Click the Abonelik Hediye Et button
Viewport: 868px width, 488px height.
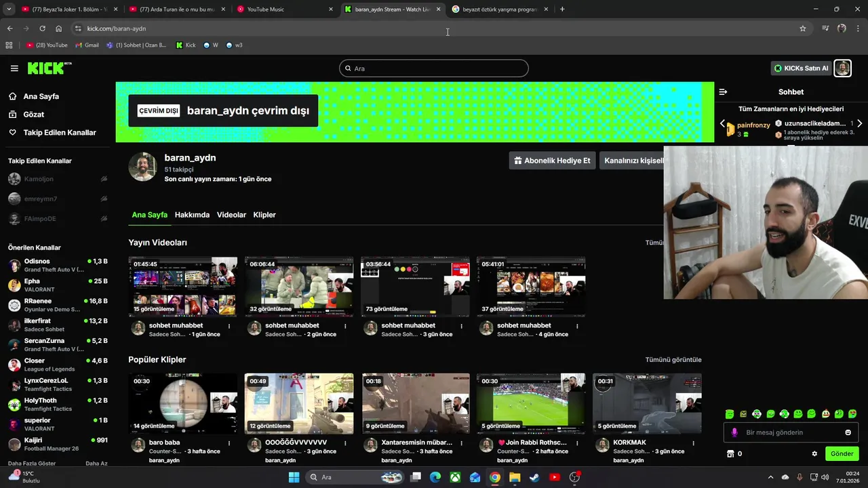pyautogui.click(x=552, y=161)
